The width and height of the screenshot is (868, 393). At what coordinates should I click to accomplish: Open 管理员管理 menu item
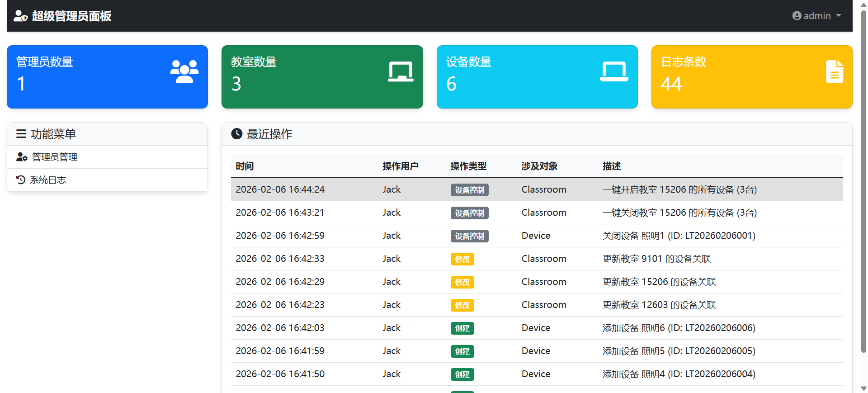coord(107,157)
